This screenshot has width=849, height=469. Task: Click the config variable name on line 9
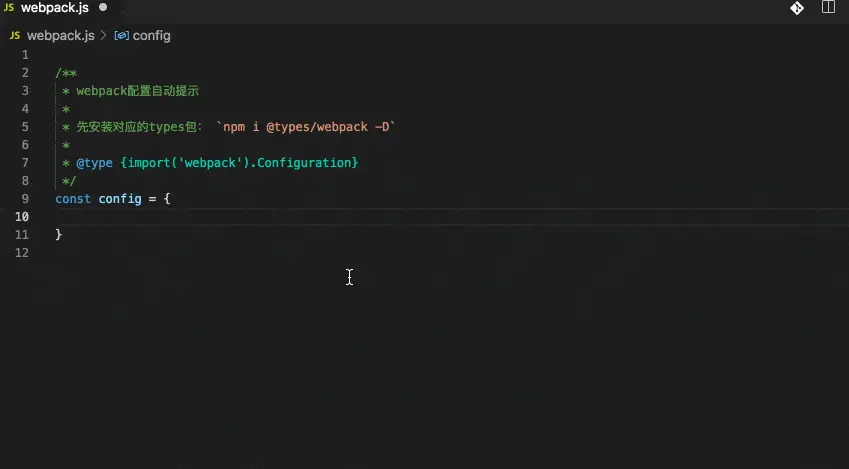[120, 199]
